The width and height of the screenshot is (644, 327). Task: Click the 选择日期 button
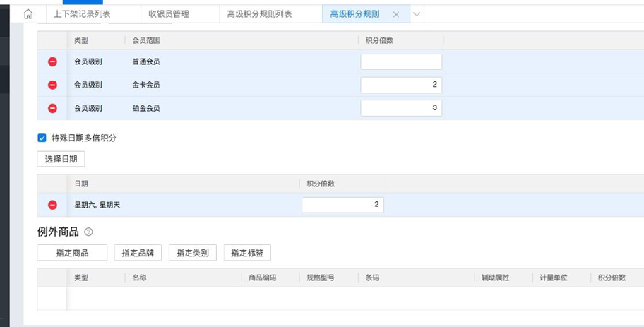[61, 159]
